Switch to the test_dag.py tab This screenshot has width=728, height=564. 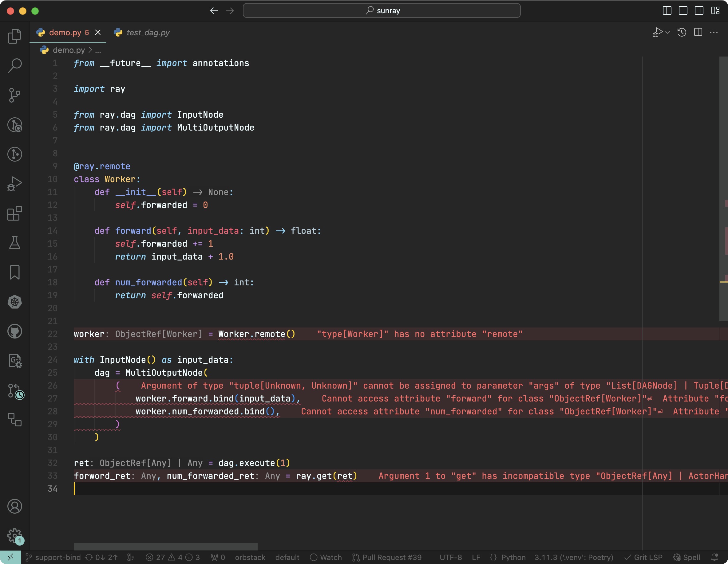click(x=148, y=33)
